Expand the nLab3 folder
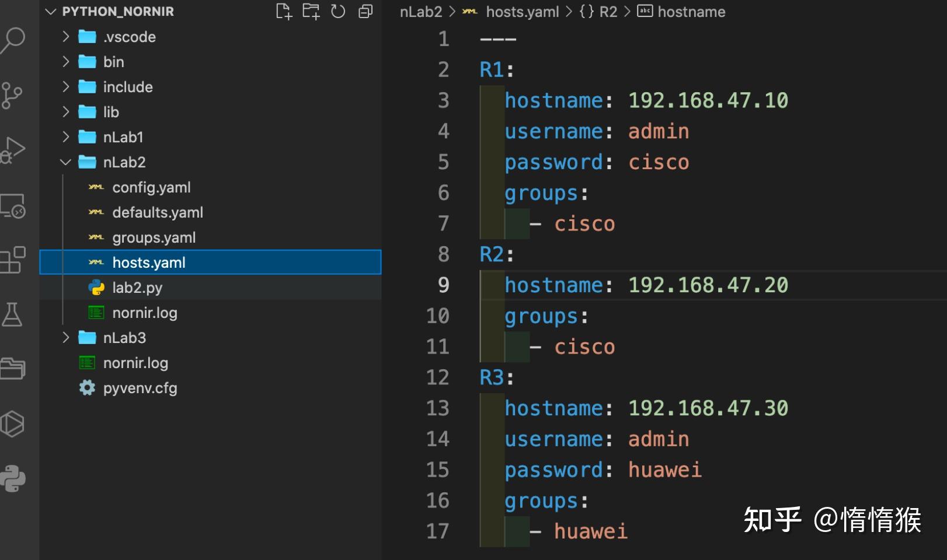 66,338
